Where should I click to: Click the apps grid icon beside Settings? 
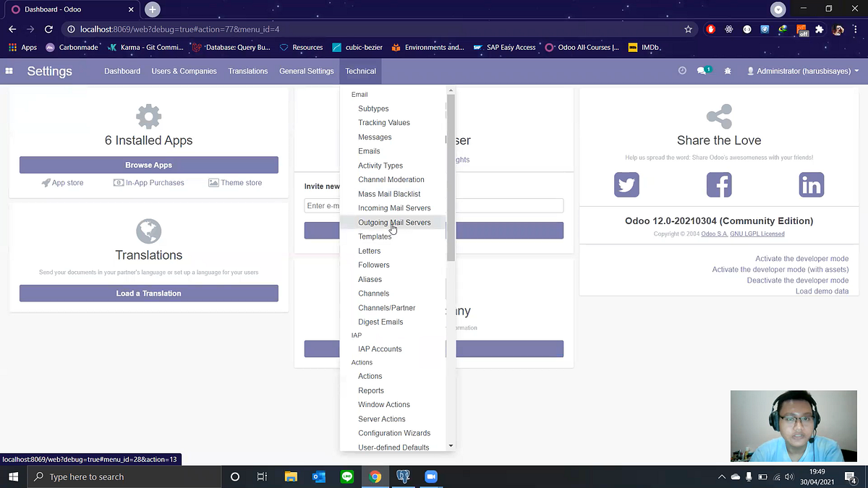(x=9, y=71)
